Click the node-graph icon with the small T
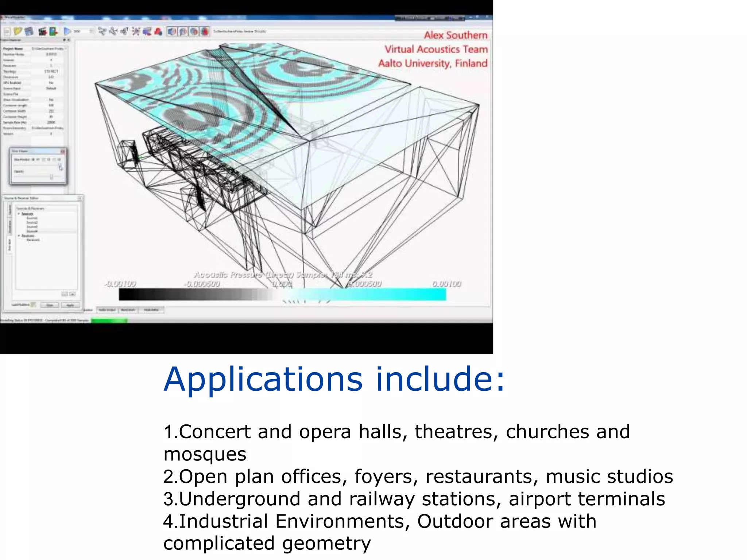Image resolution: width=747 pixels, height=560 pixels. click(x=124, y=32)
